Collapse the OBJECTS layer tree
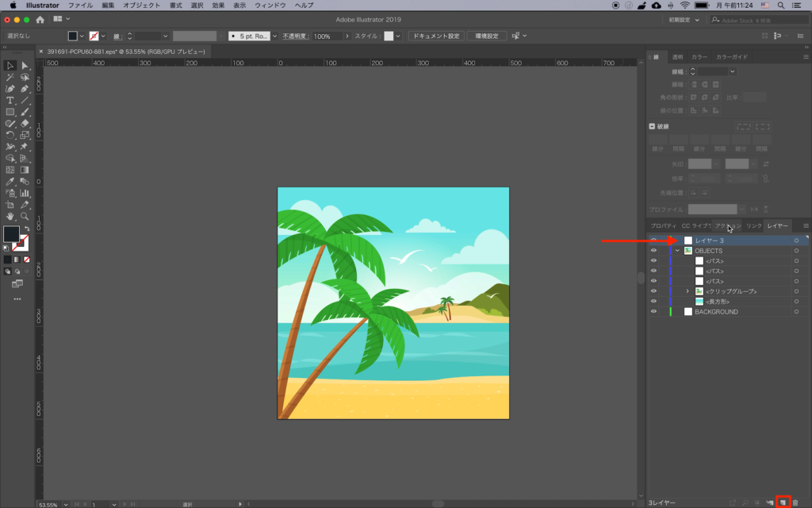 pos(676,251)
